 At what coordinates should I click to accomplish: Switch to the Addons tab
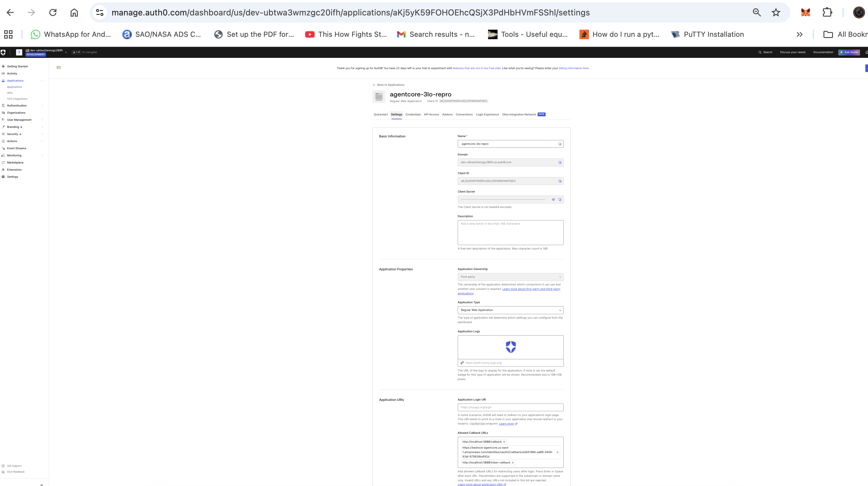point(447,115)
